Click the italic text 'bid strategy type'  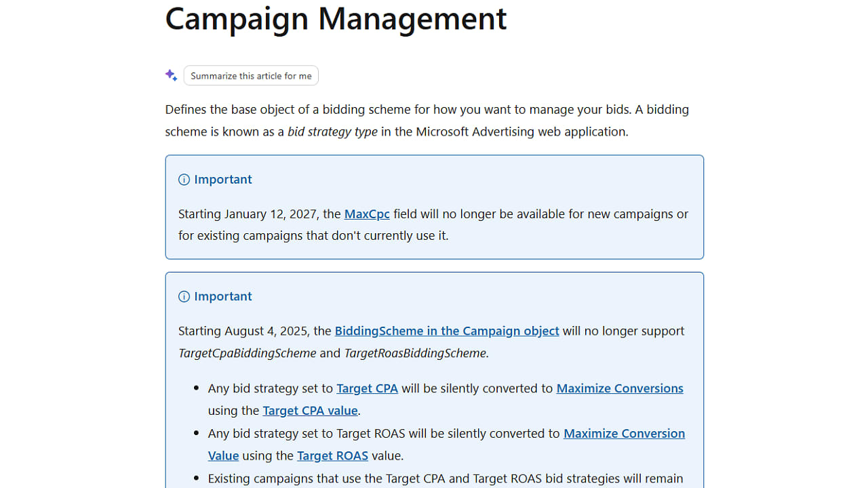[x=332, y=131]
